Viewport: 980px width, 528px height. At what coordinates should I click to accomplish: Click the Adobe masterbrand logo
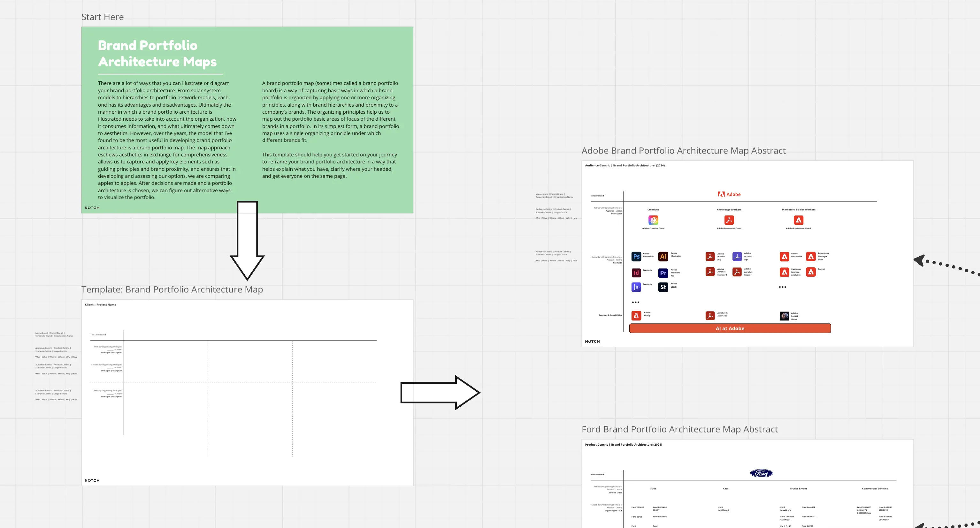click(x=729, y=194)
